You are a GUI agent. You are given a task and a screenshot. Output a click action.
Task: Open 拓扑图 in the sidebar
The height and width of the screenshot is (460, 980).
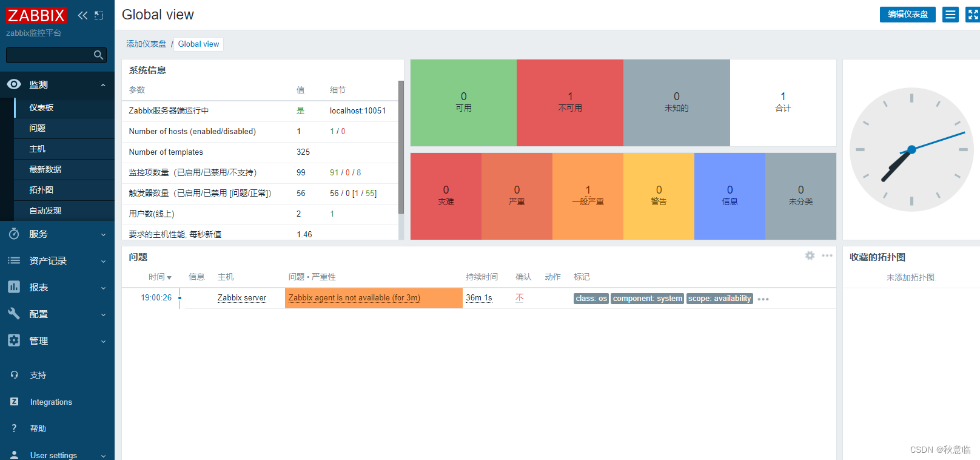pos(64,190)
